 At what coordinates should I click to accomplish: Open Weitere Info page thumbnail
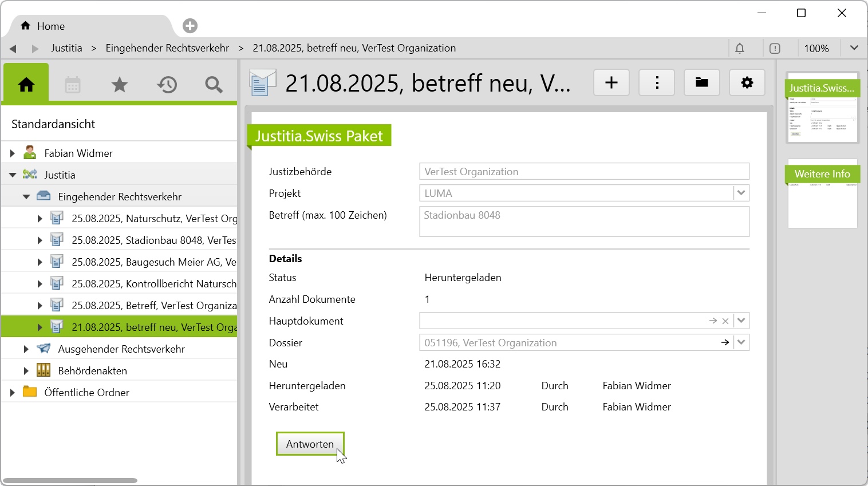click(x=823, y=193)
